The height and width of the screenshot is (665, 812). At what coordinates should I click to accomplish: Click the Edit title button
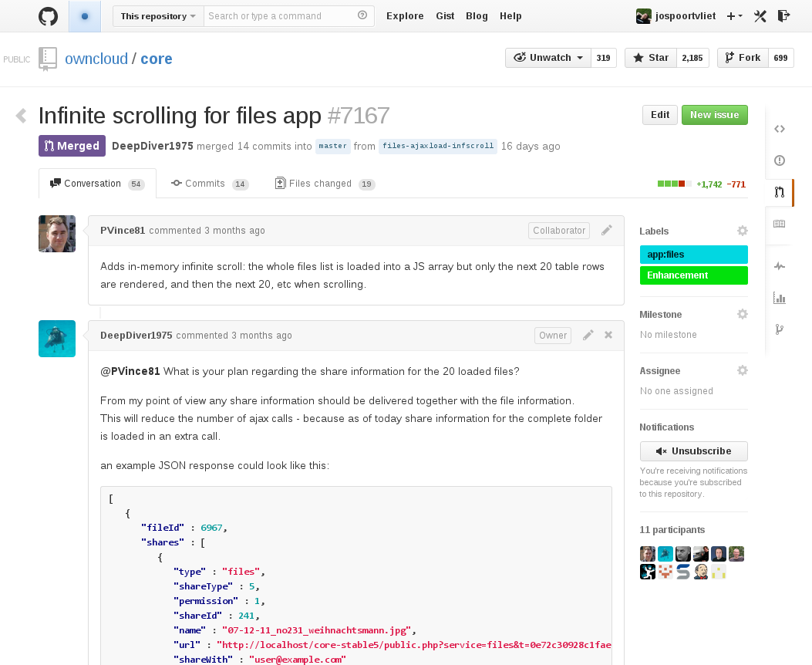[x=660, y=115]
